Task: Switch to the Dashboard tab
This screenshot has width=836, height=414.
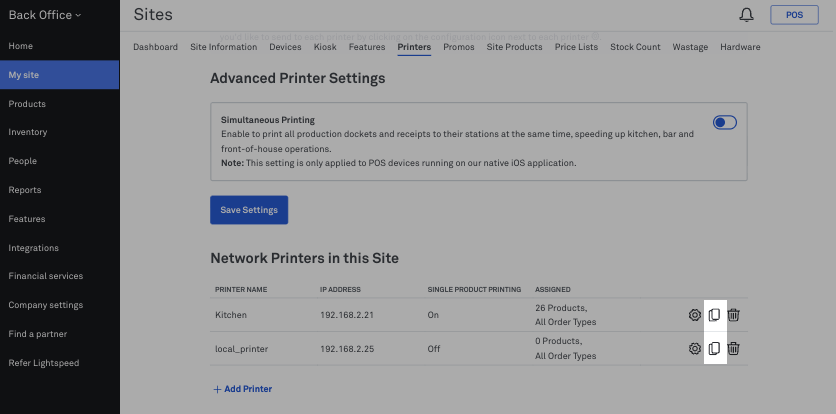Action: pyautogui.click(x=155, y=47)
